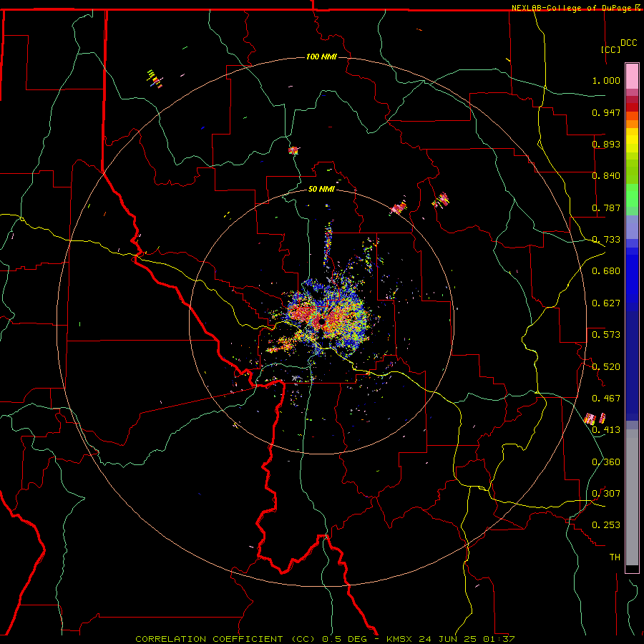The image size is (644, 644).
Task: Select the 0.840 scale value
Action: point(606,176)
